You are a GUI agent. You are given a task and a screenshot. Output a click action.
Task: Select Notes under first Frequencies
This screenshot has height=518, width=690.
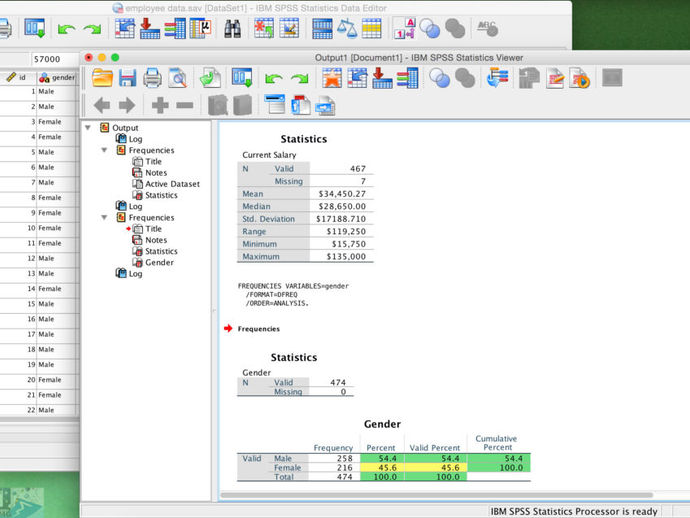[x=156, y=173]
